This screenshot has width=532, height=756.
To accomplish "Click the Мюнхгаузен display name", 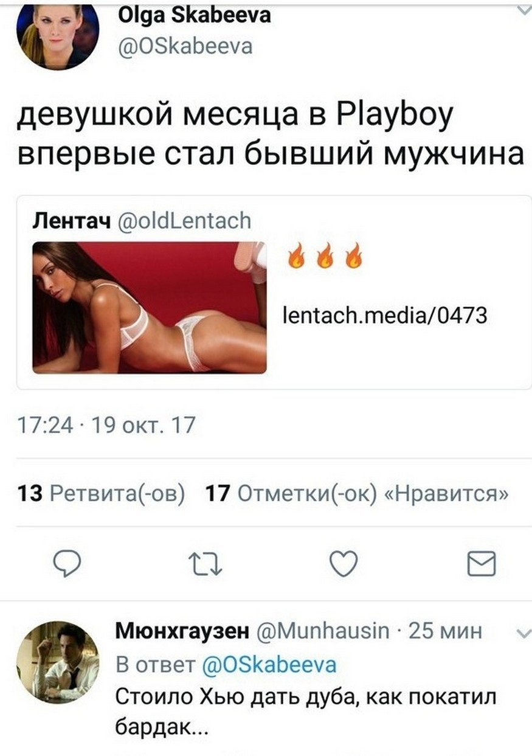I will pyautogui.click(x=182, y=631).
